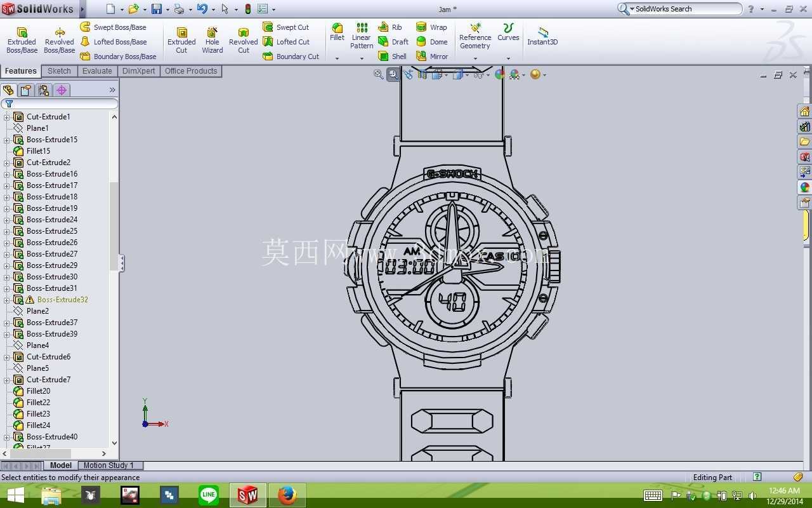The image size is (812, 508).
Task: Pick the Swept Cut command
Action: click(x=286, y=27)
